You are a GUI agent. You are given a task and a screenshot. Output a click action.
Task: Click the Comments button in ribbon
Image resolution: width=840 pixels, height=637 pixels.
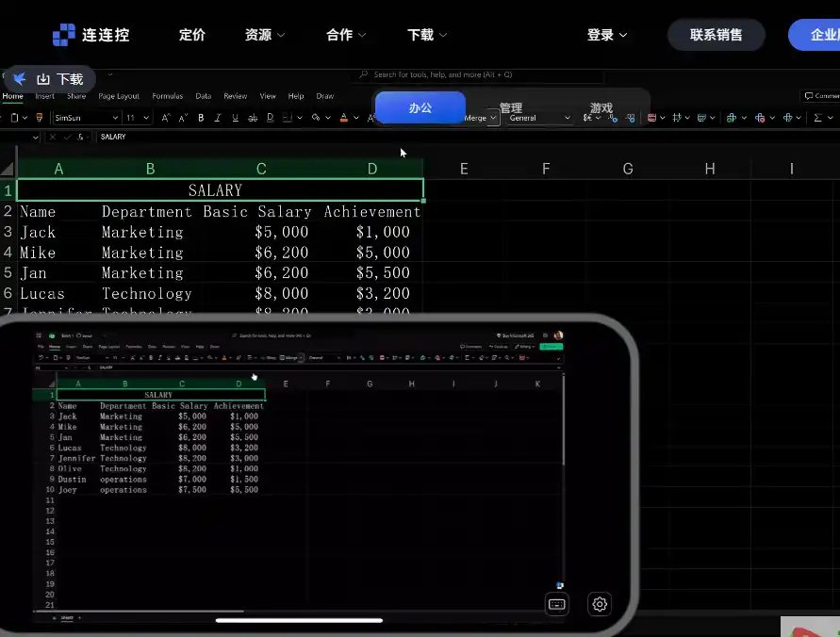coord(820,96)
